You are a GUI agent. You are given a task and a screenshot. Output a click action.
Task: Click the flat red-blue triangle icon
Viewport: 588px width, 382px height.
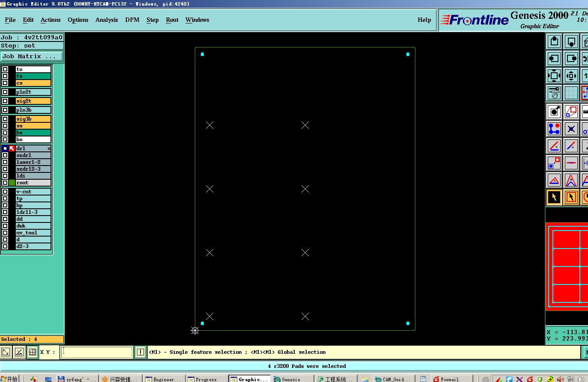(554, 180)
